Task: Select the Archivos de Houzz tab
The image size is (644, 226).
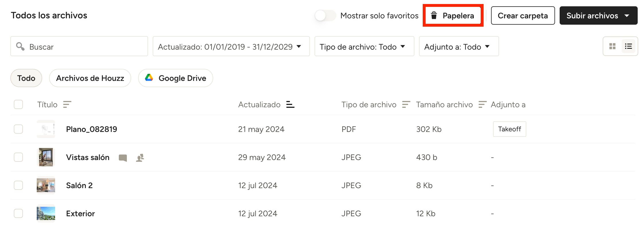Action: click(x=90, y=78)
